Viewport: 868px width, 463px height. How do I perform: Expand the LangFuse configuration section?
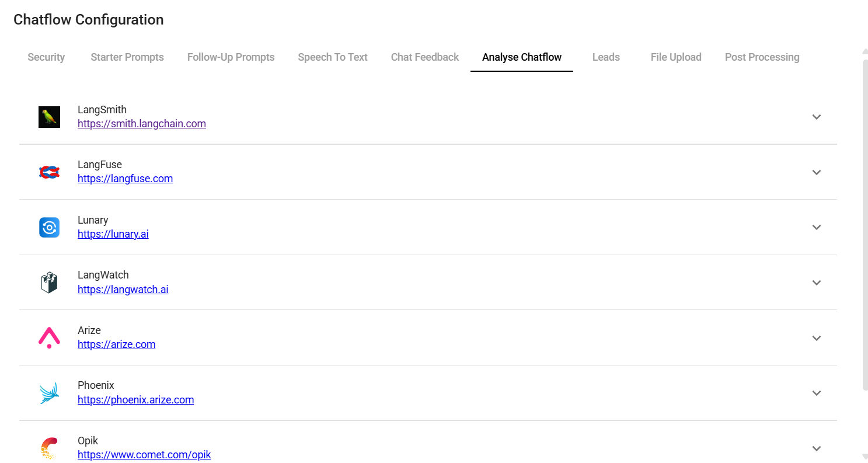point(817,172)
